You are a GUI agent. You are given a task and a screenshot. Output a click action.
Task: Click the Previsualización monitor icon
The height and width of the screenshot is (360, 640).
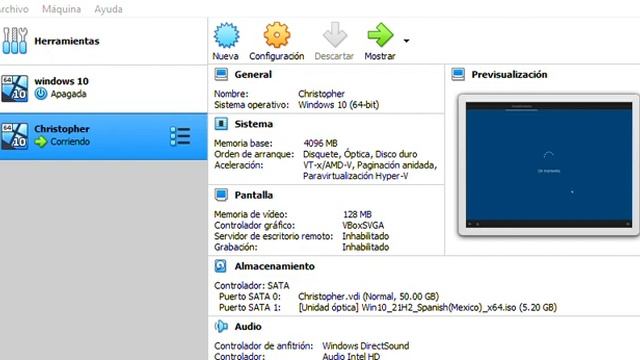(458, 74)
